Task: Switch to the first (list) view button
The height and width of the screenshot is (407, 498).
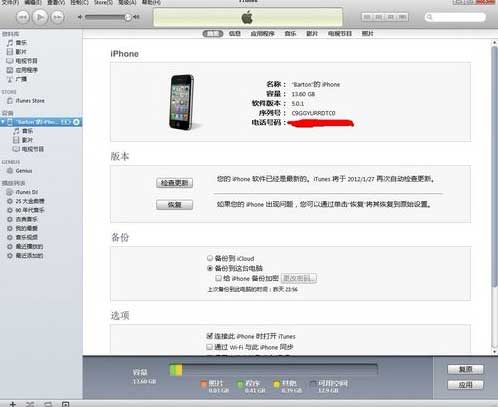Action: pos(367,17)
